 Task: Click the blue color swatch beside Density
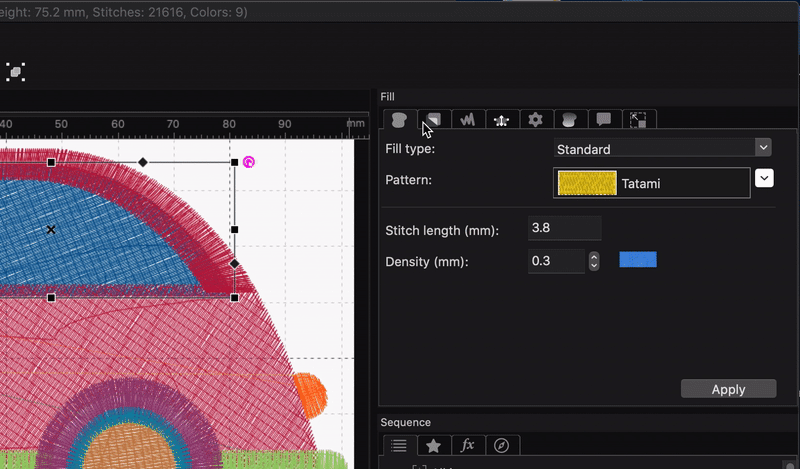tap(638, 259)
